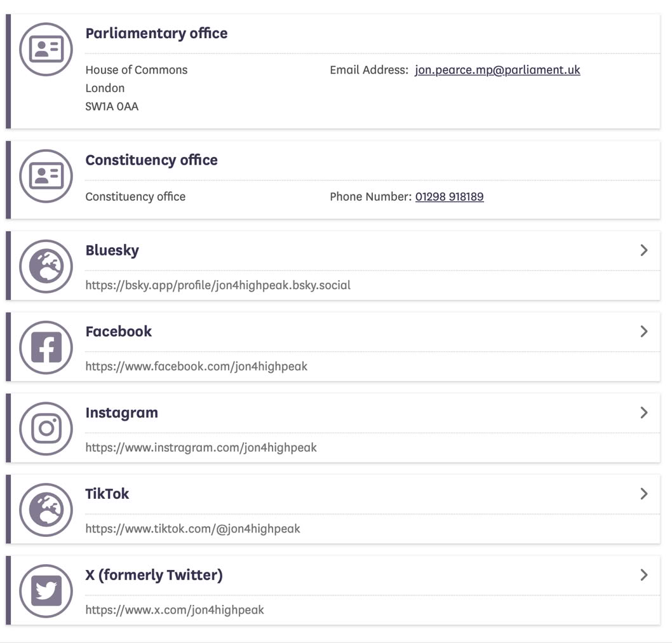Screen dimensions: 672x643
Task: Click the Parliamentary office heading
Action: click(x=156, y=34)
